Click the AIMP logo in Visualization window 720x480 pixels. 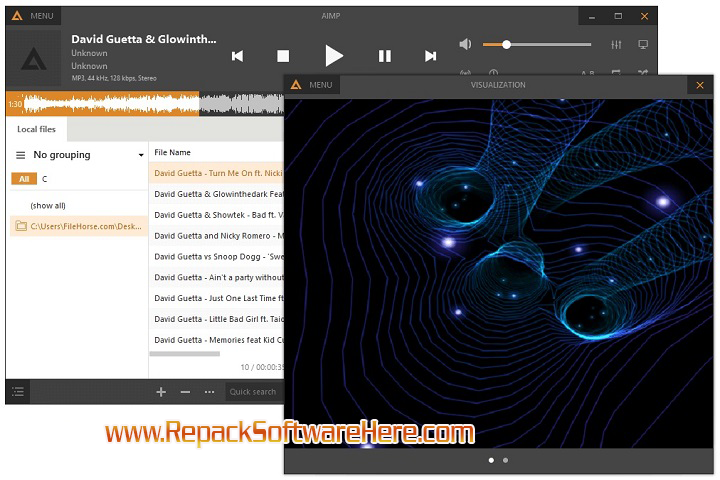coord(296,85)
